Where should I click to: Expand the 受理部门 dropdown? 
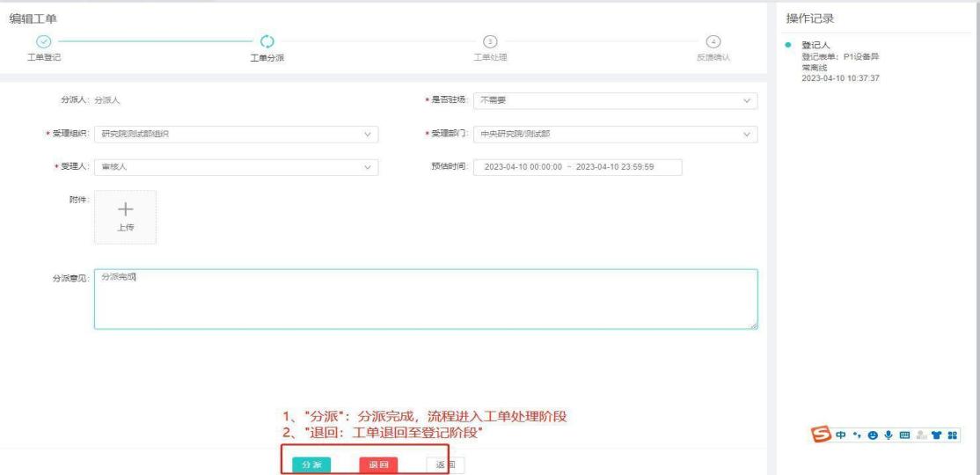pyautogui.click(x=615, y=134)
